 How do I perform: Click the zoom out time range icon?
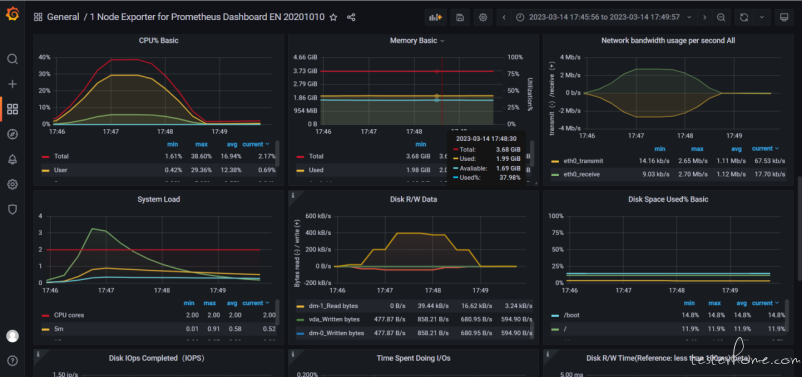point(721,17)
